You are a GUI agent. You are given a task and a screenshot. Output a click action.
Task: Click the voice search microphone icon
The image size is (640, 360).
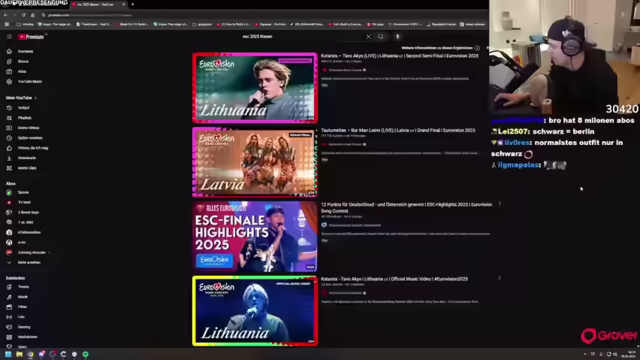(398, 37)
